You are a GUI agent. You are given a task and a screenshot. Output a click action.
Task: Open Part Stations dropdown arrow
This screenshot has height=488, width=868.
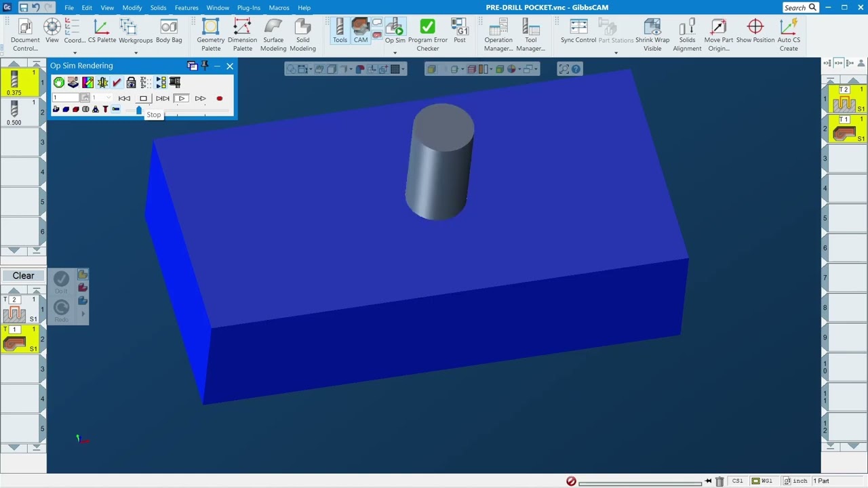[x=616, y=53]
